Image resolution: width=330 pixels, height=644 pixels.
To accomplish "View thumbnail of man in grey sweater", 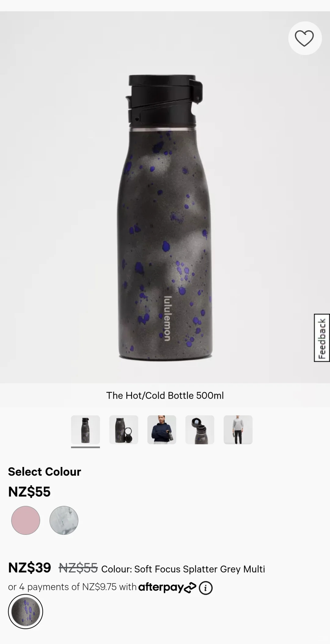I will [x=238, y=430].
